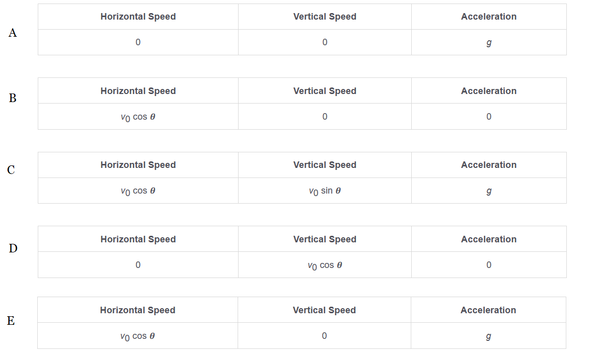593x364 pixels.
Task: Click v0 sin θ cell in table C
Action: tap(325, 191)
